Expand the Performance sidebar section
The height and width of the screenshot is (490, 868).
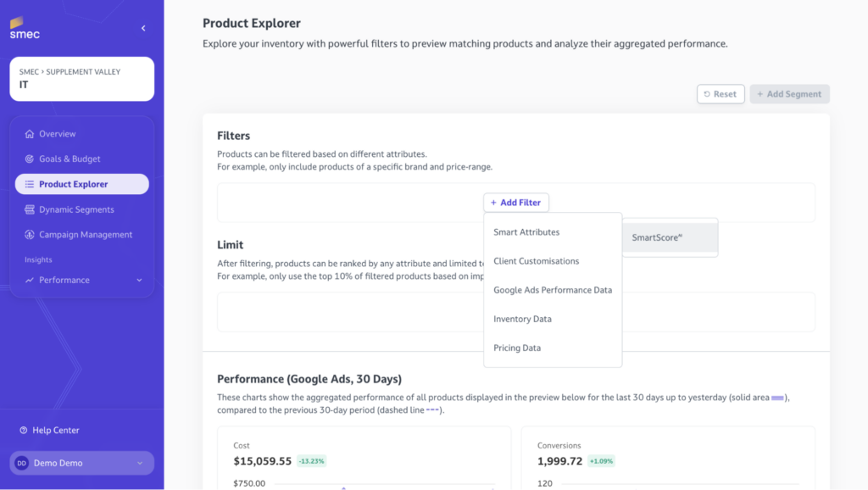click(139, 281)
